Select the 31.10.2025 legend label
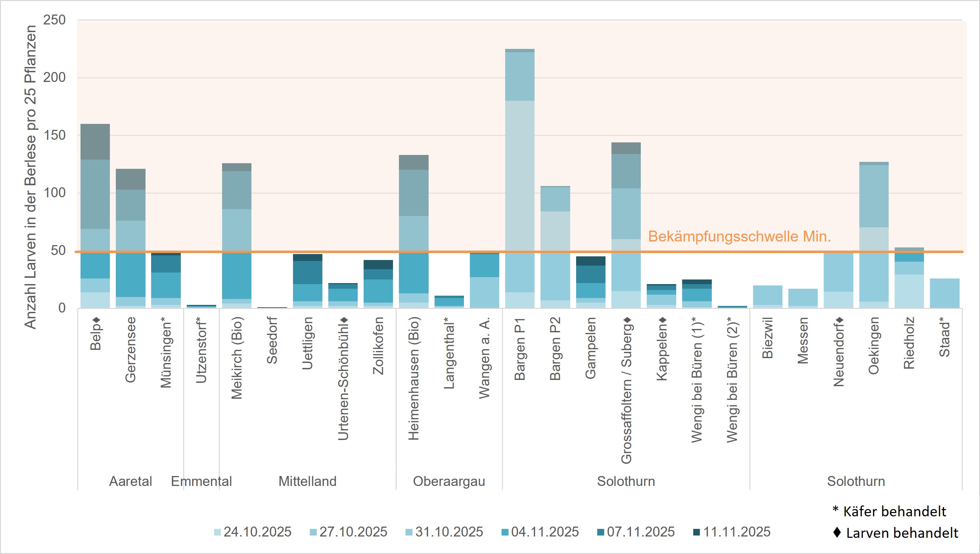The width and height of the screenshot is (980, 554). (449, 532)
